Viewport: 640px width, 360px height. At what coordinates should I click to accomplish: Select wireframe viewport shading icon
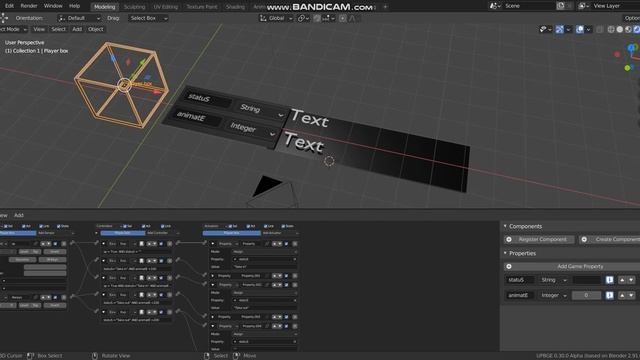coord(611,29)
